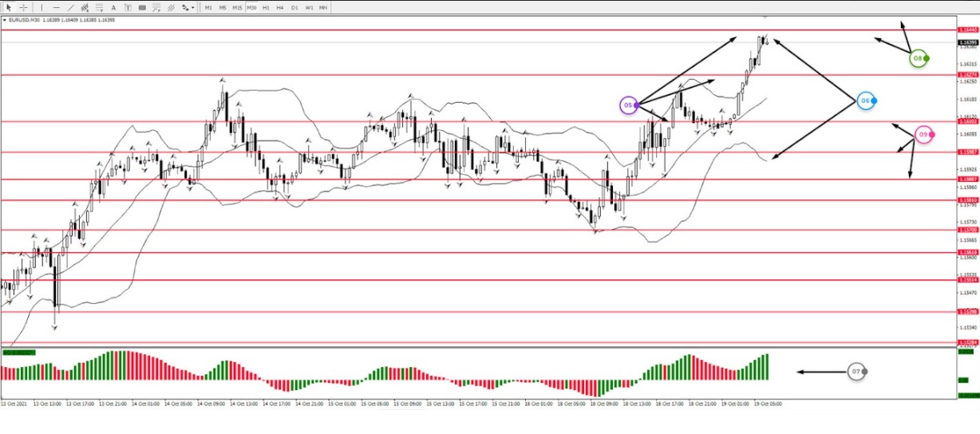Switch chart to H1 timeframe

266,7
